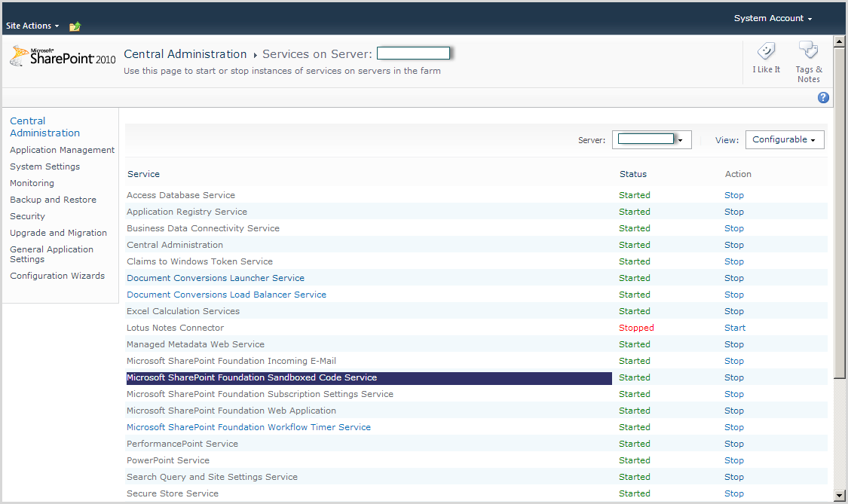Stop the PowerPoint Service
The height and width of the screenshot is (504, 848).
pos(734,460)
